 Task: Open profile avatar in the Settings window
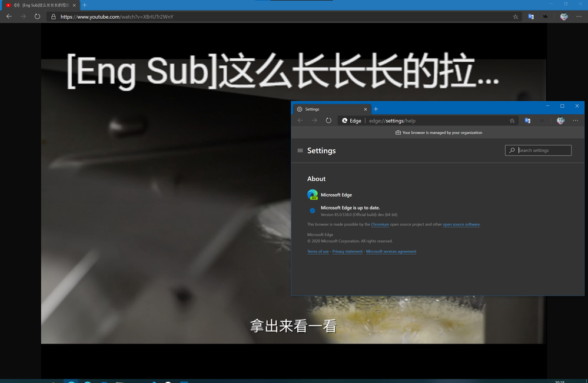coord(560,121)
